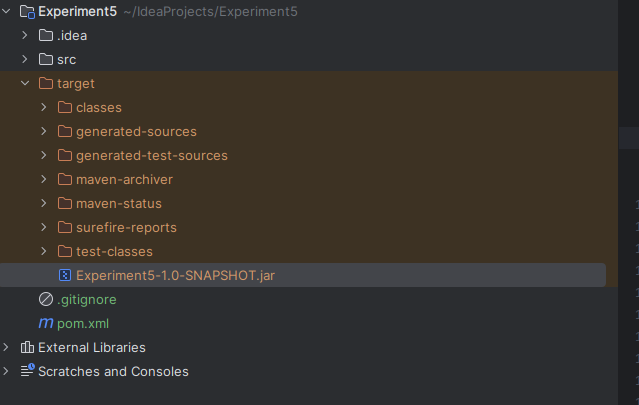Click the Experiment5 project module icon
This screenshot has height=405, width=639.
click(27, 12)
